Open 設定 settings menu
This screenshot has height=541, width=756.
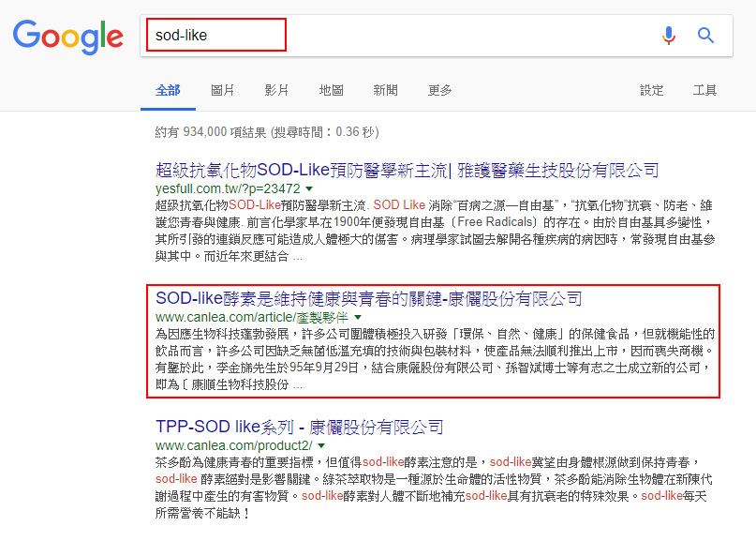pos(651,90)
